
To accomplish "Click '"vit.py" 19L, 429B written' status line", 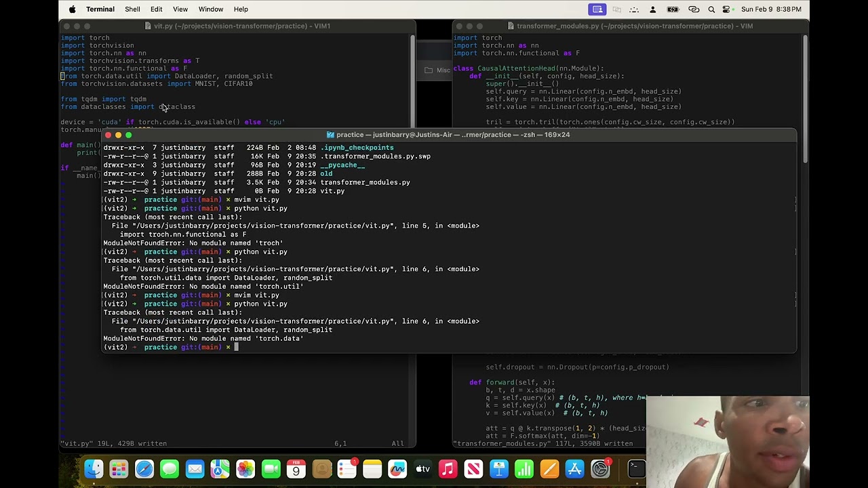I will pos(113,444).
